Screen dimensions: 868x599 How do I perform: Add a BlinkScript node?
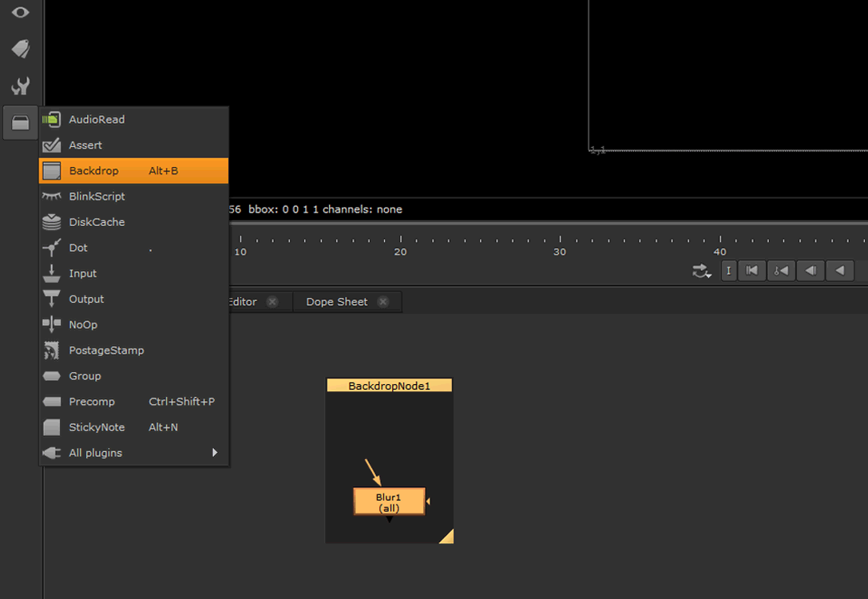pos(97,196)
